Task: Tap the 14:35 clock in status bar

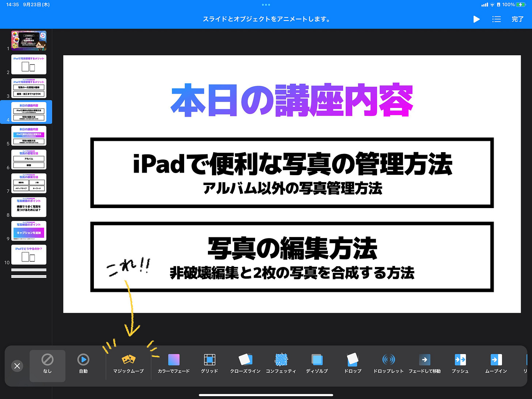Action: click(12, 5)
